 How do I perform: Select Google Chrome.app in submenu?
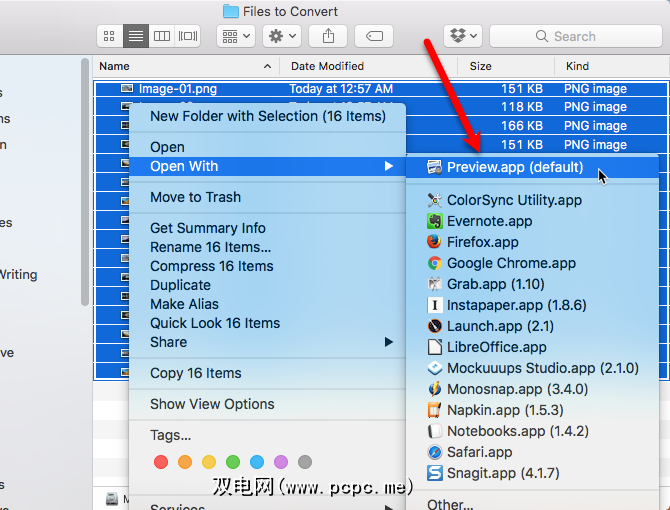click(x=511, y=263)
